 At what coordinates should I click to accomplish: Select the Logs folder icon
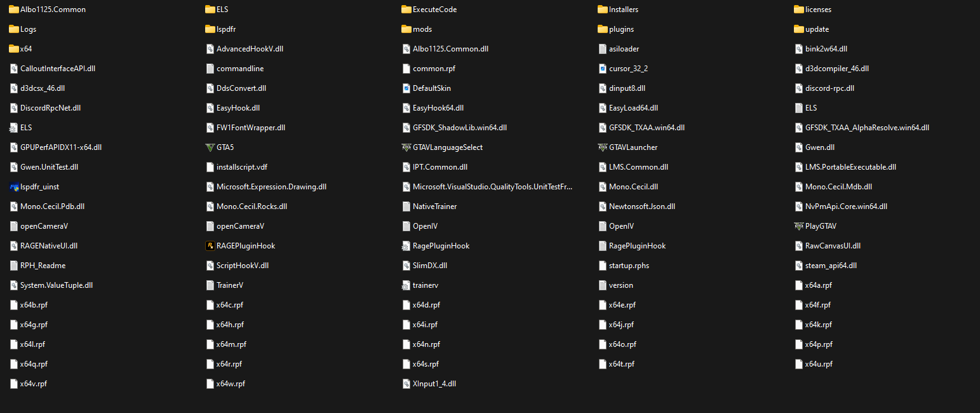[14, 29]
